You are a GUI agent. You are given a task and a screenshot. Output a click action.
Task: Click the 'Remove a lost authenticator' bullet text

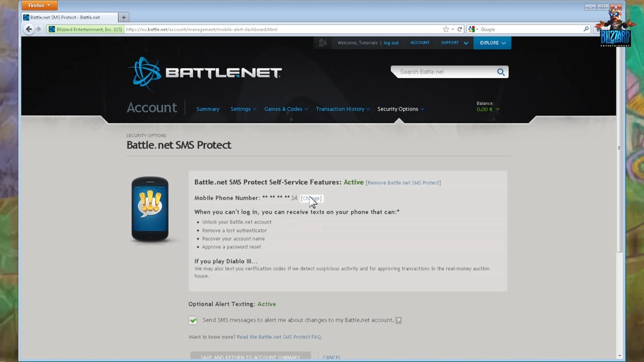coord(234,230)
